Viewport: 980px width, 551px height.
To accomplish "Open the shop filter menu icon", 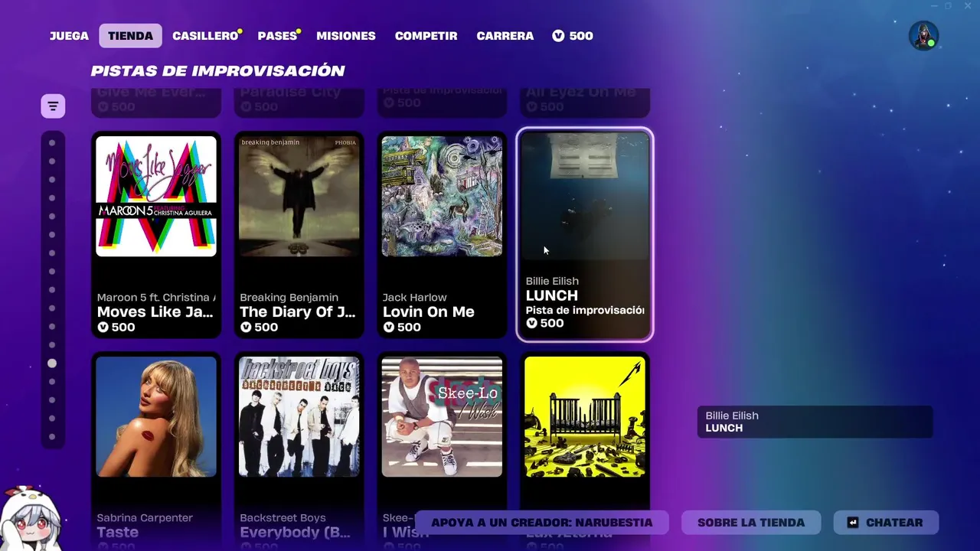I will (53, 106).
